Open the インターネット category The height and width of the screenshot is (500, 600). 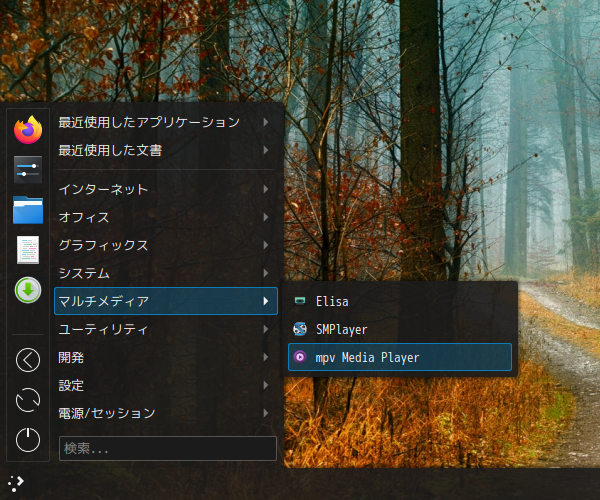(x=166, y=189)
